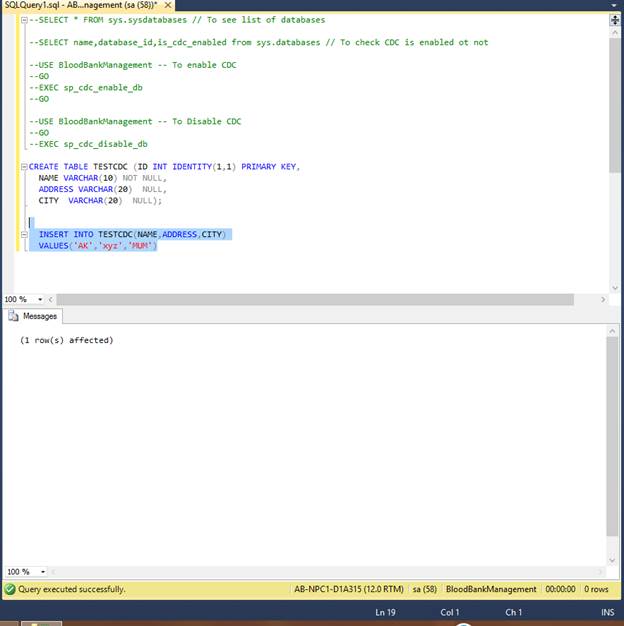The image size is (624, 626).
Task: Click the editor vertical scrollbar thumb
Action: (615, 105)
